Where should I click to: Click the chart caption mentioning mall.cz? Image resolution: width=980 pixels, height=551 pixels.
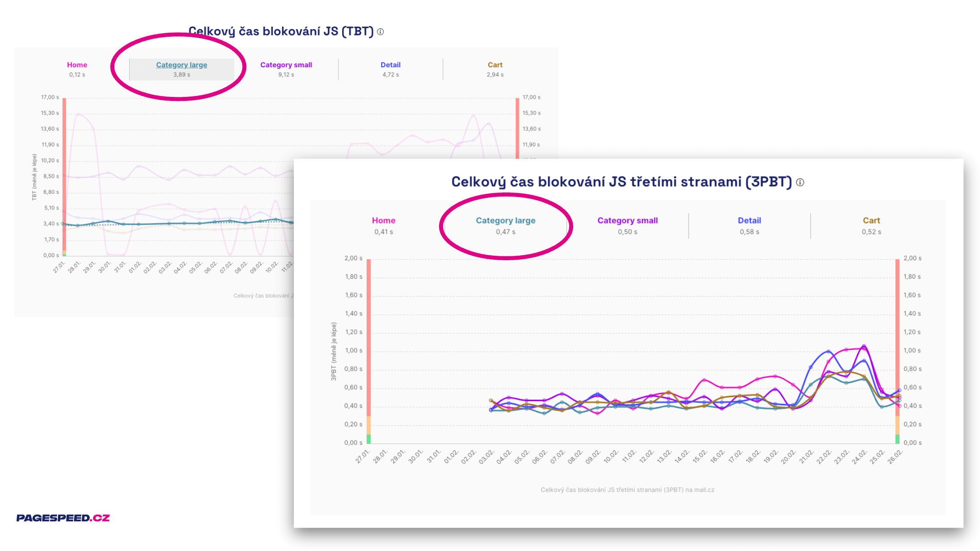point(628,490)
